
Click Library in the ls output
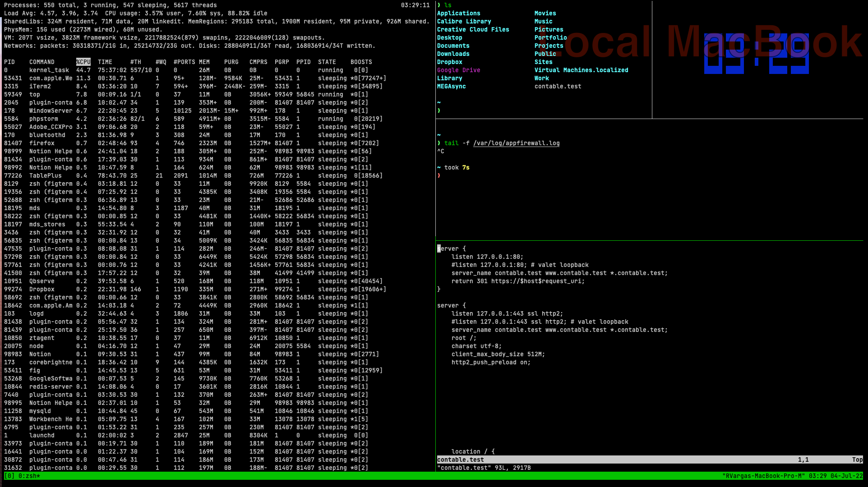click(450, 78)
